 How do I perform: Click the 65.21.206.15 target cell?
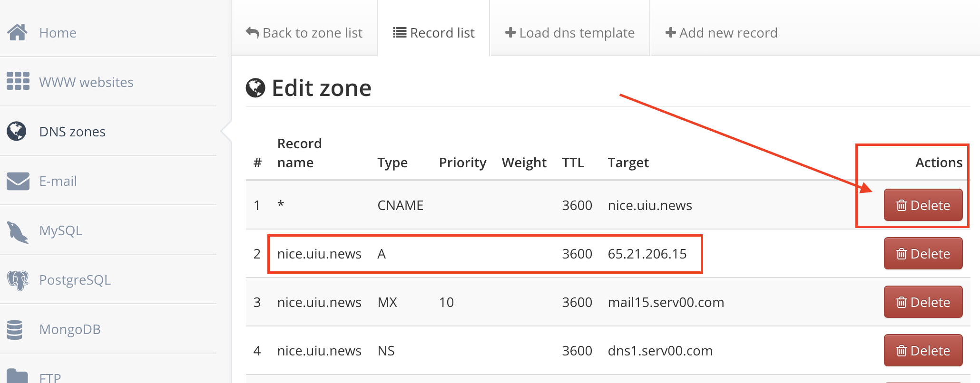pyautogui.click(x=647, y=254)
